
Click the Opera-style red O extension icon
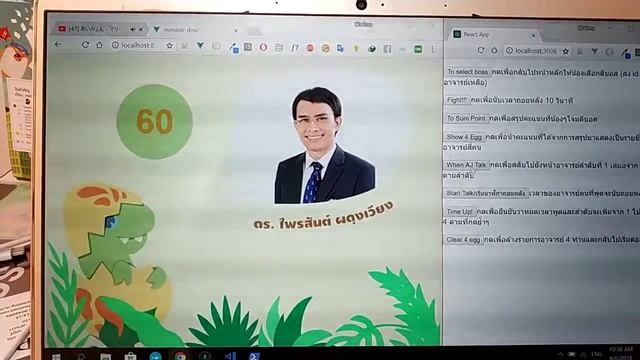(263, 47)
